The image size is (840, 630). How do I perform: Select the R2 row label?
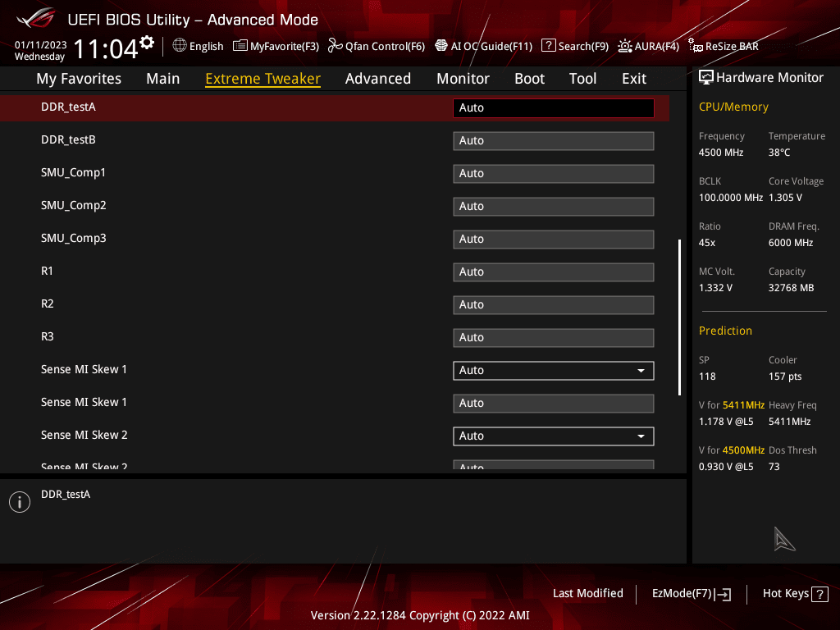pos(47,304)
